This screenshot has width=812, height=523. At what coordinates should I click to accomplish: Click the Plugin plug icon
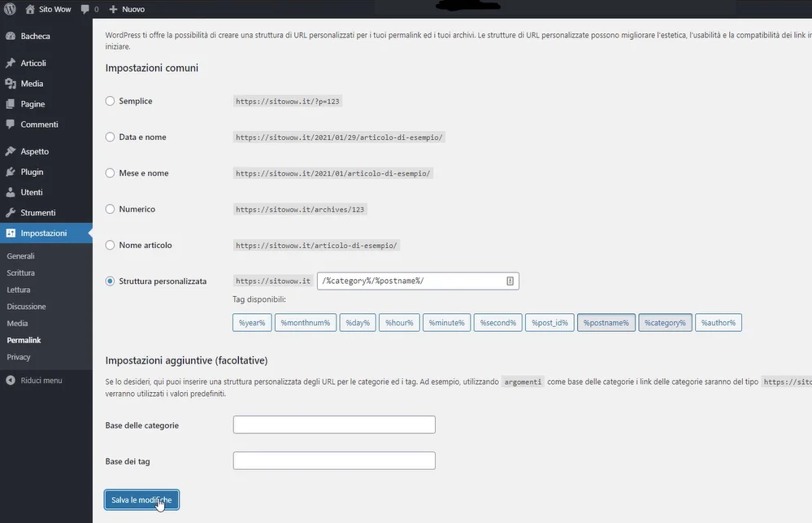pos(11,172)
